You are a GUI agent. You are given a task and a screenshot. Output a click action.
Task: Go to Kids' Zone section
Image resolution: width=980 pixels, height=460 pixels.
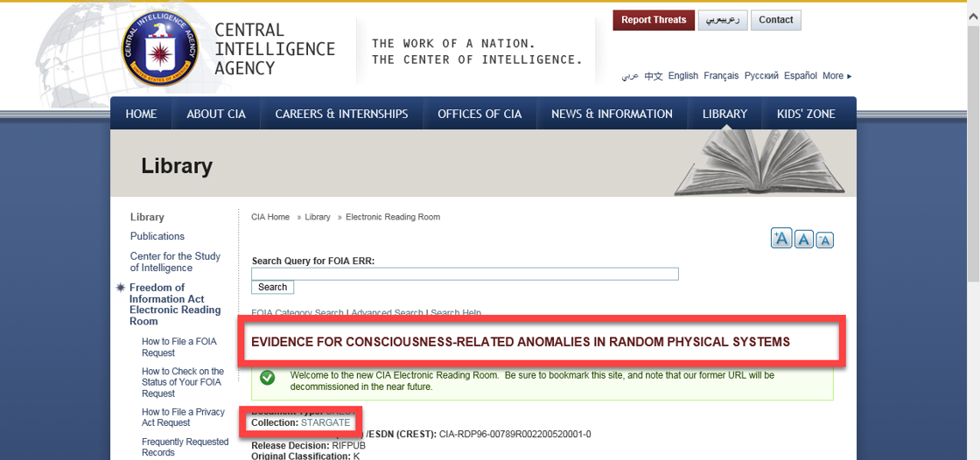click(x=806, y=114)
